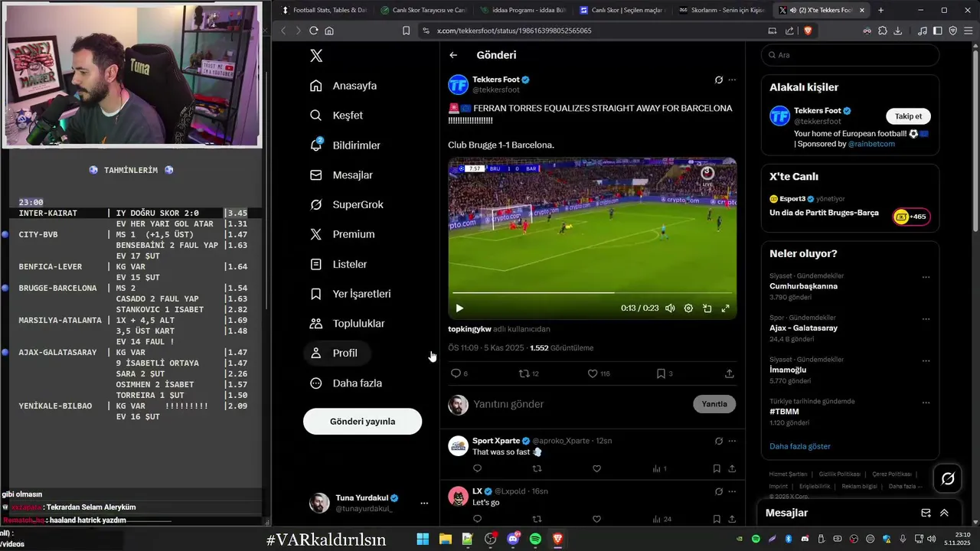Share the Tekkers Foot post
Screen dimensions: 980x551
click(x=729, y=373)
